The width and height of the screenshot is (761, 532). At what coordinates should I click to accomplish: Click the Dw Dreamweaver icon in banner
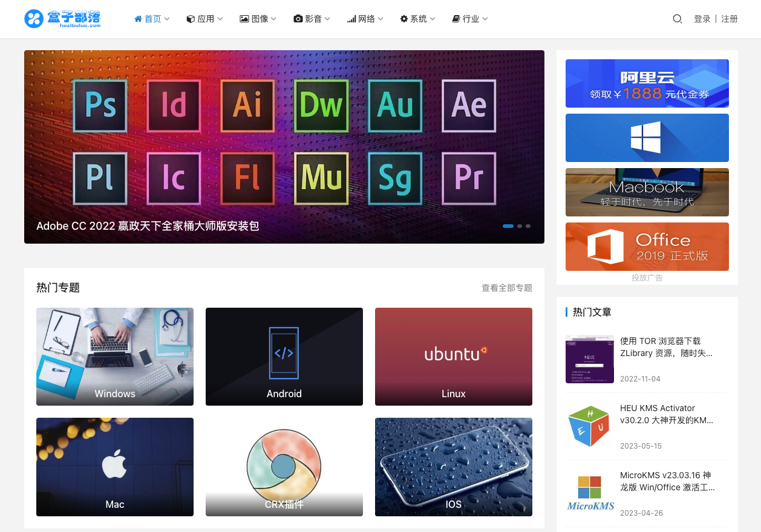click(322, 105)
